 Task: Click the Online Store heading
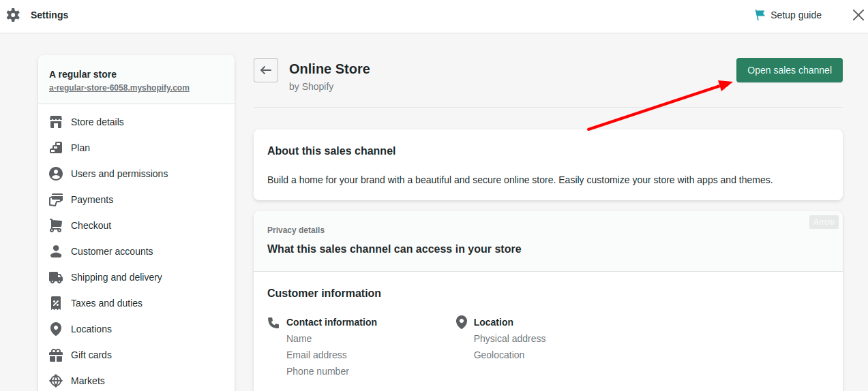(x=329, y=69)
